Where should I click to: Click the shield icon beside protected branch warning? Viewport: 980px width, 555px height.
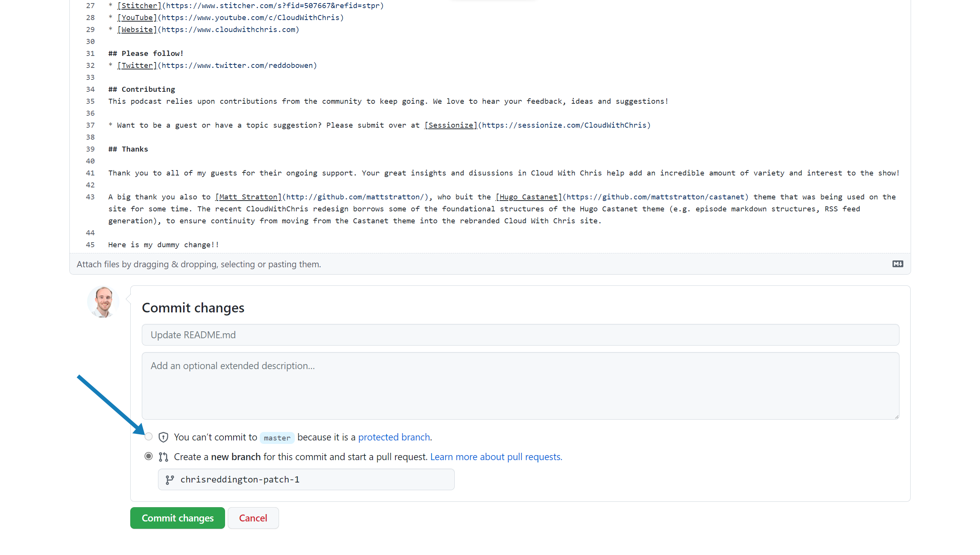163,437
